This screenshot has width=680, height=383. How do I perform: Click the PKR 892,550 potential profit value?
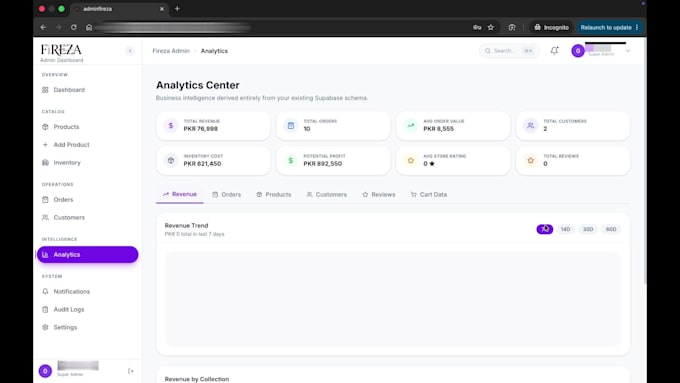pyautogui.click(x=323, y=164)
